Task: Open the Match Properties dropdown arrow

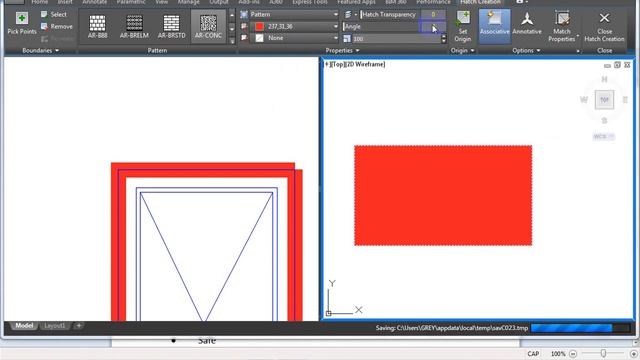Action: (x=578, y=37)
